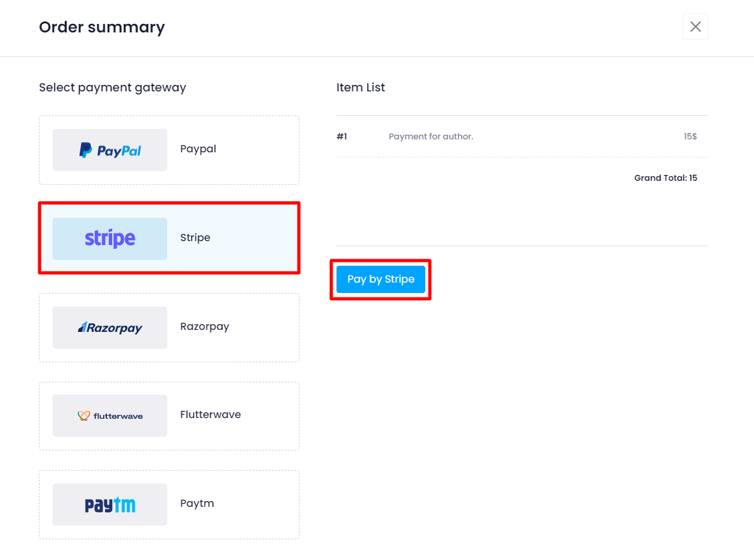Click the #1 item number
The width and height of the screenshot is (754, 560).
point(342,137)
